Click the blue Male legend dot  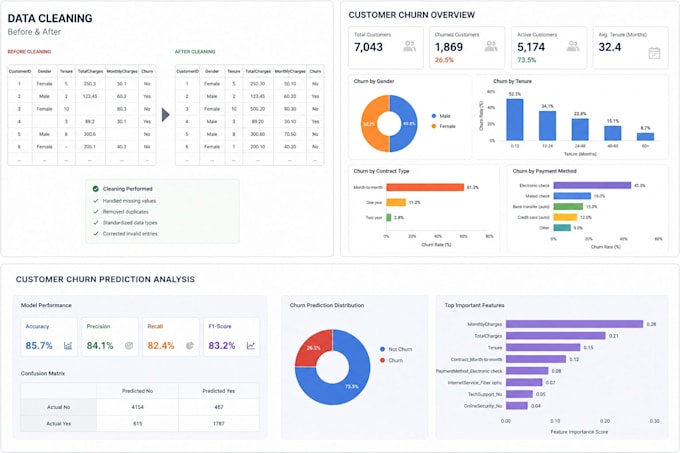pos(434,116)
